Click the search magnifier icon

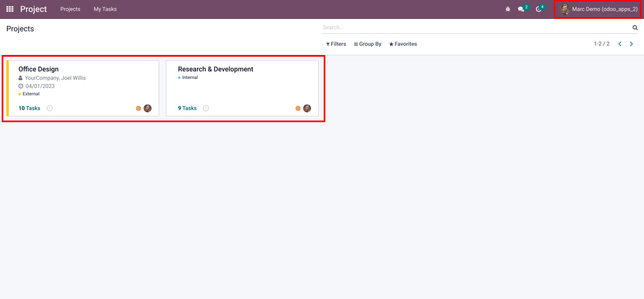pyautogui.click(x=635, y=28)
